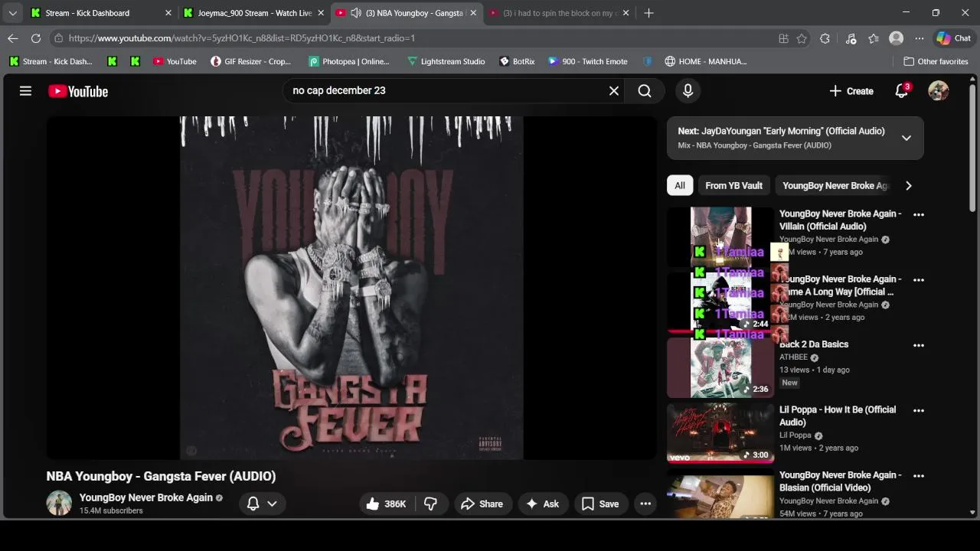Open YoungBoy Never Broke Again channel name
Image resolution: width=980 pixels, height=551 pixels.
coord(145,497)
